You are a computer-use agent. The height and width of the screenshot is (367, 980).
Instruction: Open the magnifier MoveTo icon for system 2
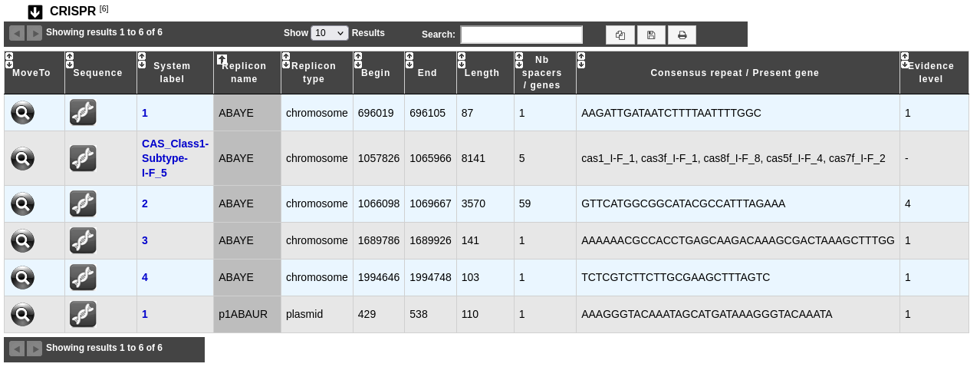pos(23,204)
